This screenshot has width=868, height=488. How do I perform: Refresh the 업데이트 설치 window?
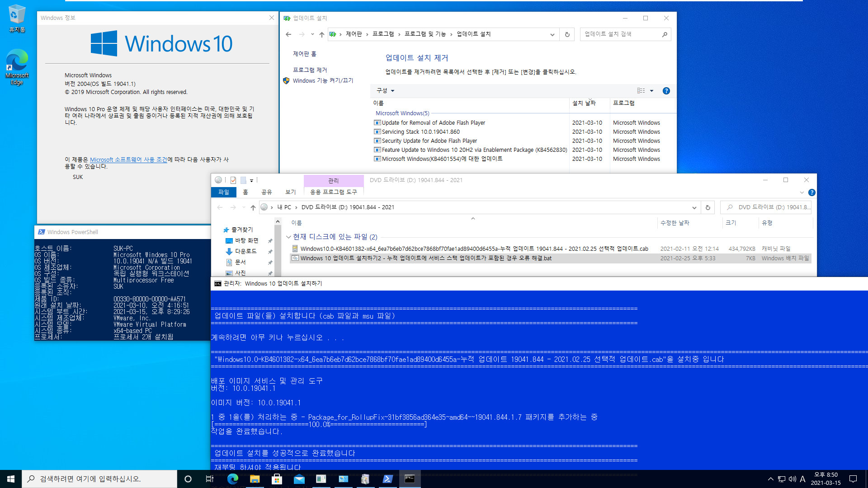[x=567, y=34]
